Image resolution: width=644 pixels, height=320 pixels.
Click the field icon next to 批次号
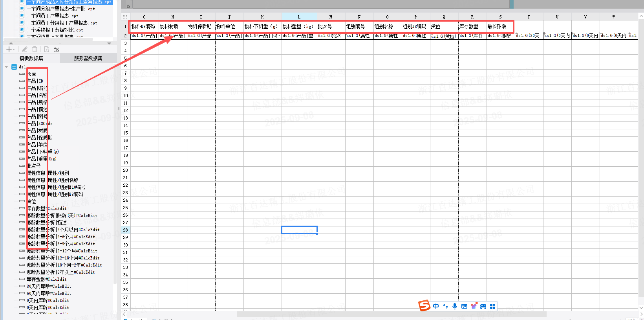point(22,166)
